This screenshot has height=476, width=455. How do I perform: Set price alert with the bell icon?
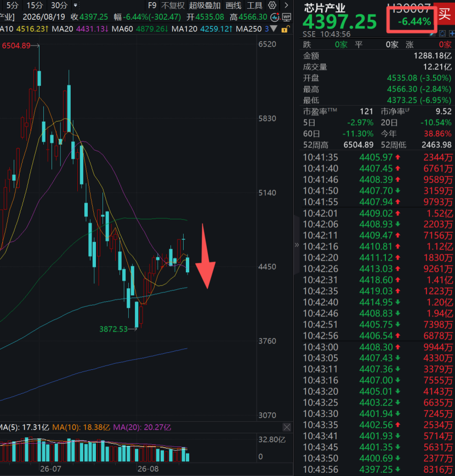[442, 33]
